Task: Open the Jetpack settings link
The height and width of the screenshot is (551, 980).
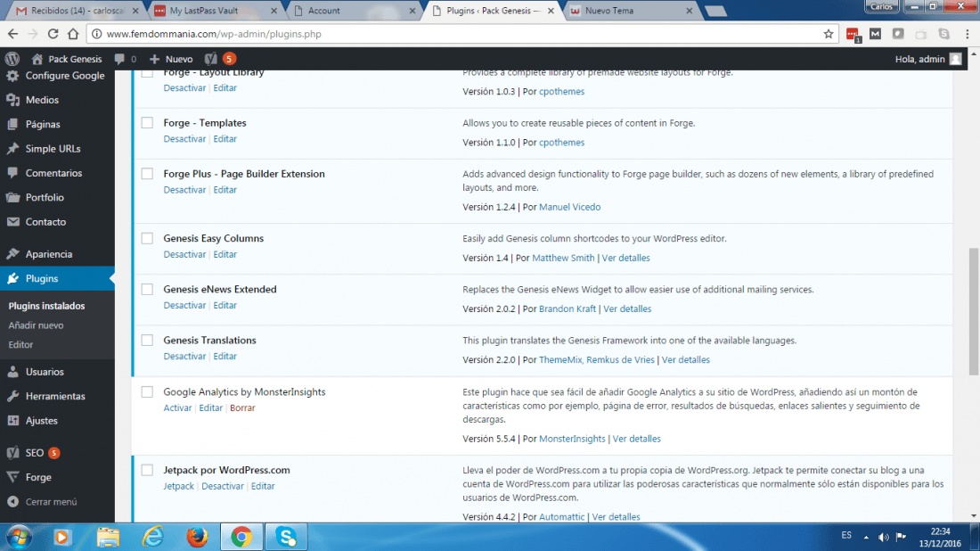Action: (179, 486)
